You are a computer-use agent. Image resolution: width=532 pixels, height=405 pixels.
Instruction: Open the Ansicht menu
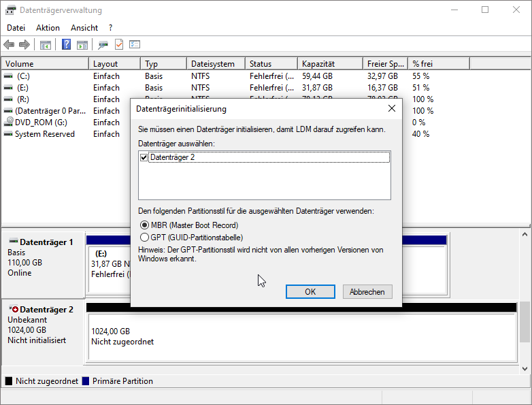pyautogui.click(x=84, y=28)
